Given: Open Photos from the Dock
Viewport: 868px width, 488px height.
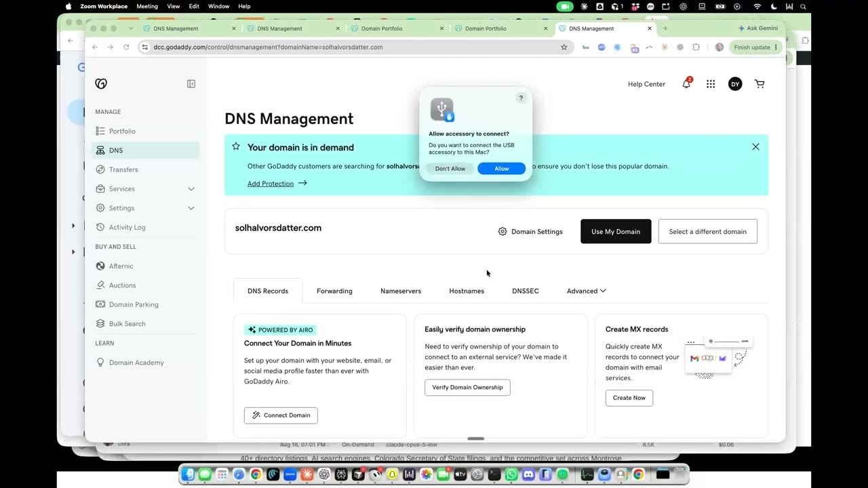Looking at the screenshot, I should pyautogui.click(x=426, y=474).
